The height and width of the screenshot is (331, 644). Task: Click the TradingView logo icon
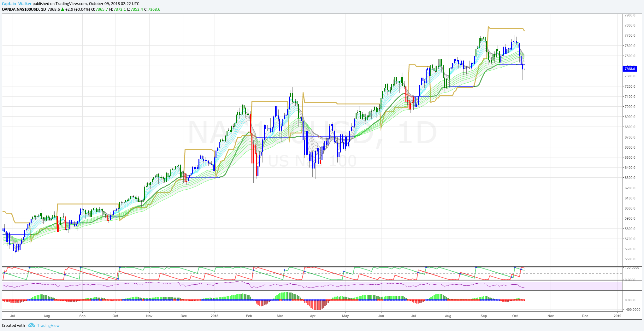point(31,325)
